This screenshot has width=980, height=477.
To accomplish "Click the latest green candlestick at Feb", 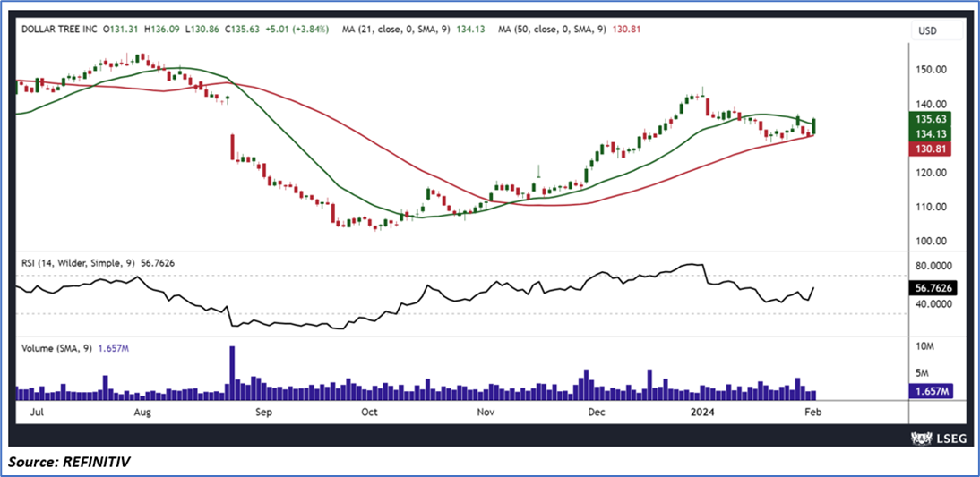I will point(813,127).
